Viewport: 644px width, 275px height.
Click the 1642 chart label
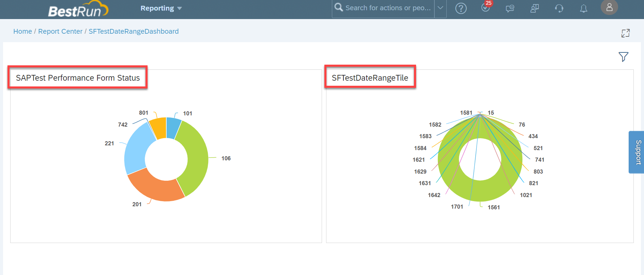[x=434, y=195]
